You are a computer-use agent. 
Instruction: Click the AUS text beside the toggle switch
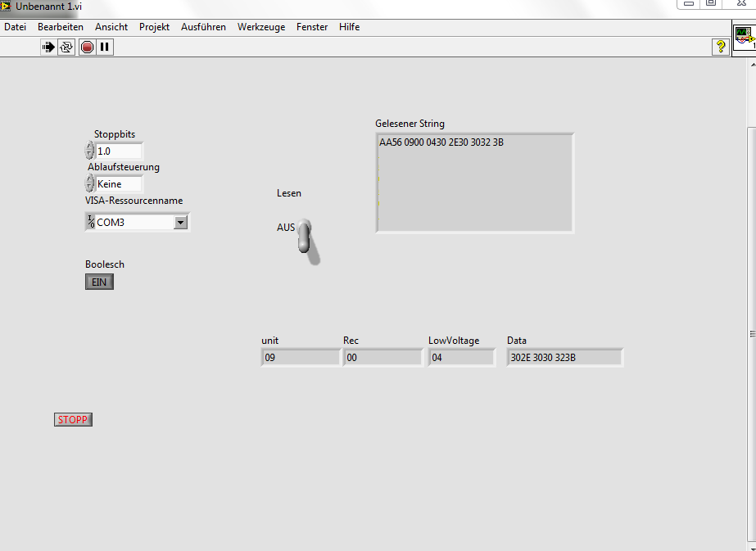[x=285, y=227]
